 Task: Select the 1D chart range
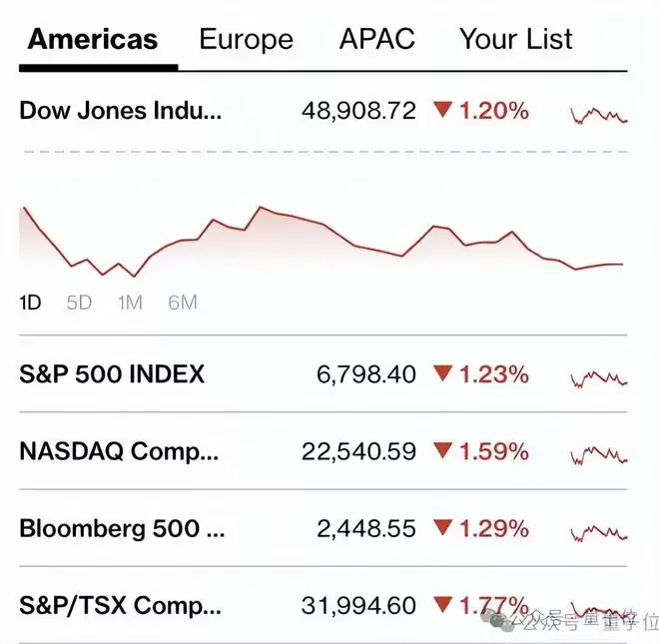point(30,303)
